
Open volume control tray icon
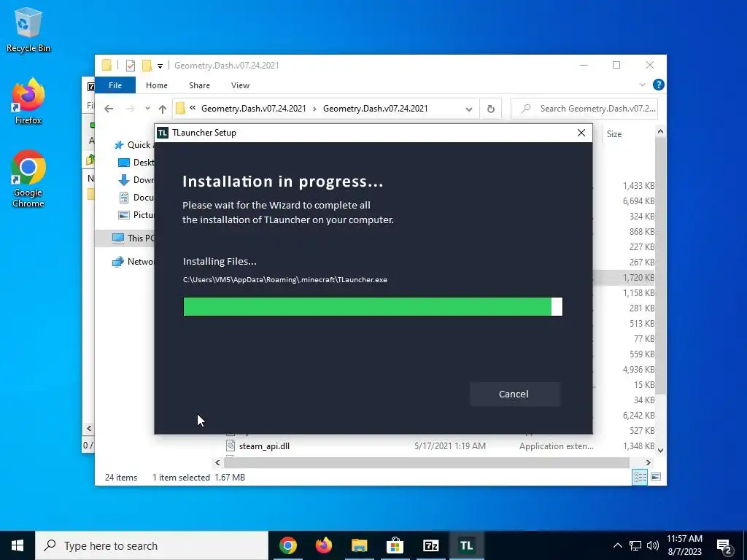click(653, 545)
